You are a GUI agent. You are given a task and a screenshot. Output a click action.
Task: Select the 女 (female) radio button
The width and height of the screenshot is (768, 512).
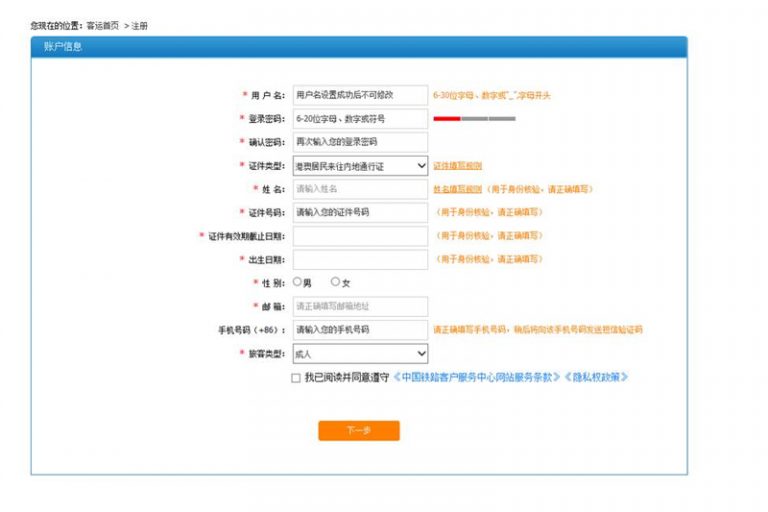coord(335,282)
